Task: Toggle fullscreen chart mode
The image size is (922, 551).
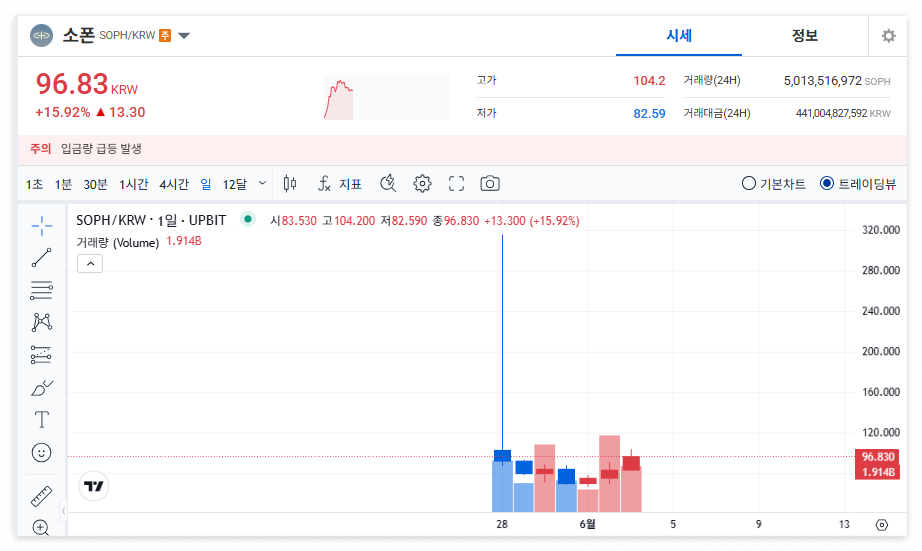Action: (456, 184)
